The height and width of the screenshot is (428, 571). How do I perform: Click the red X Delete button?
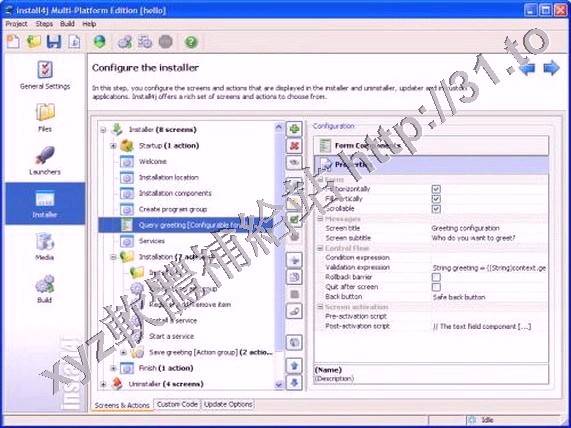(294, 146)
